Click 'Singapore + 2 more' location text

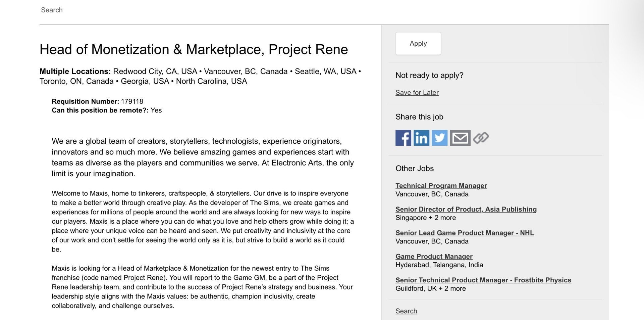coord(426,218)
